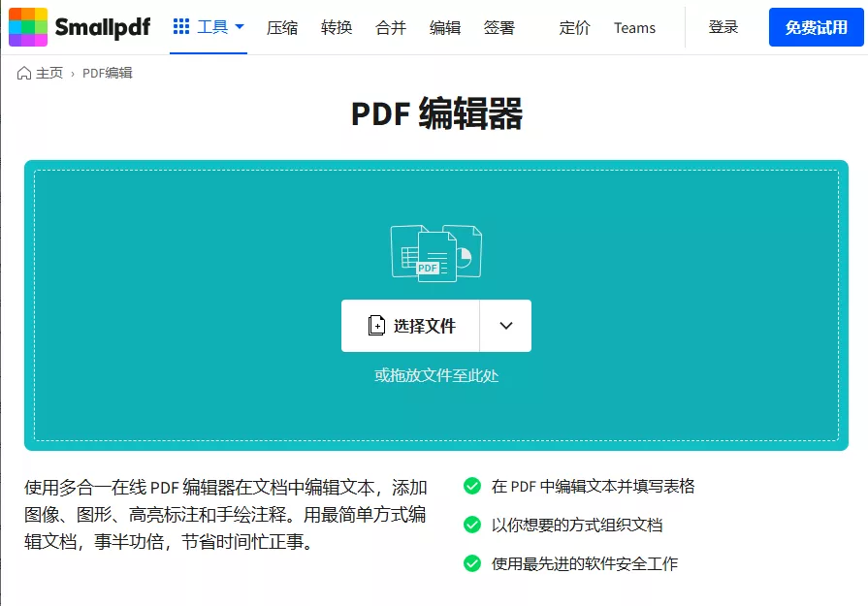Open the 签署 menu item
Image resolution: width=868 pixels, height=606 pixels.
[x=498, y=28]
